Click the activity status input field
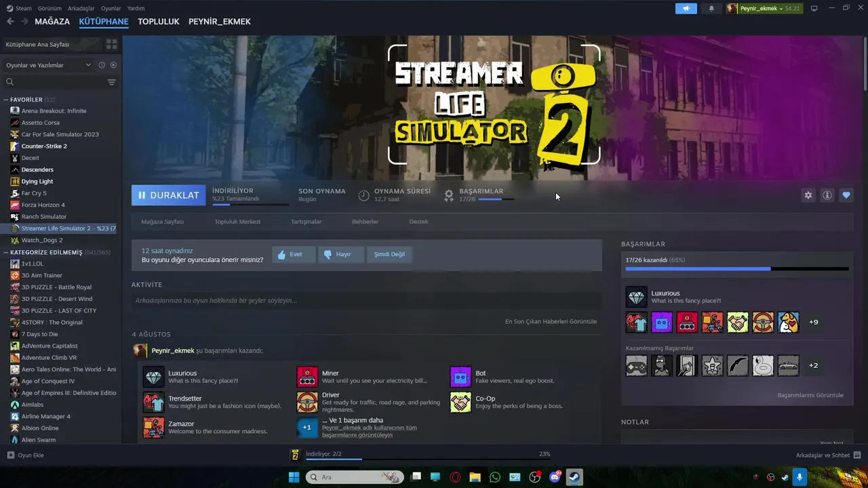 tap(366, 300)
